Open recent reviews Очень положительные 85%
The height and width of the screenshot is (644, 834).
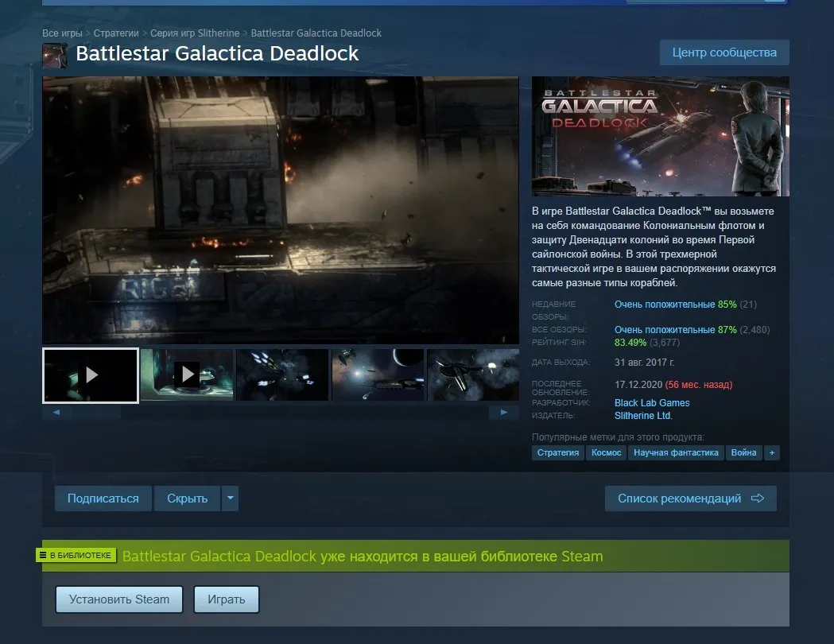[x=676, y=305]
